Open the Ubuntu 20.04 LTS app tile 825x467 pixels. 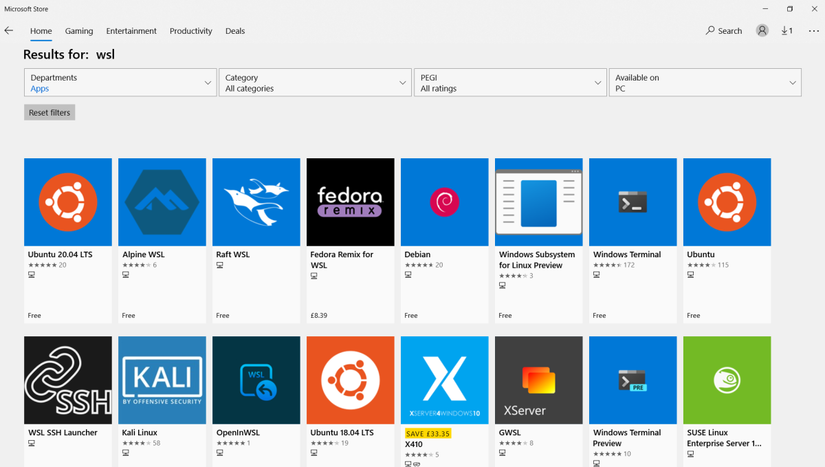[x=68, y=240]
